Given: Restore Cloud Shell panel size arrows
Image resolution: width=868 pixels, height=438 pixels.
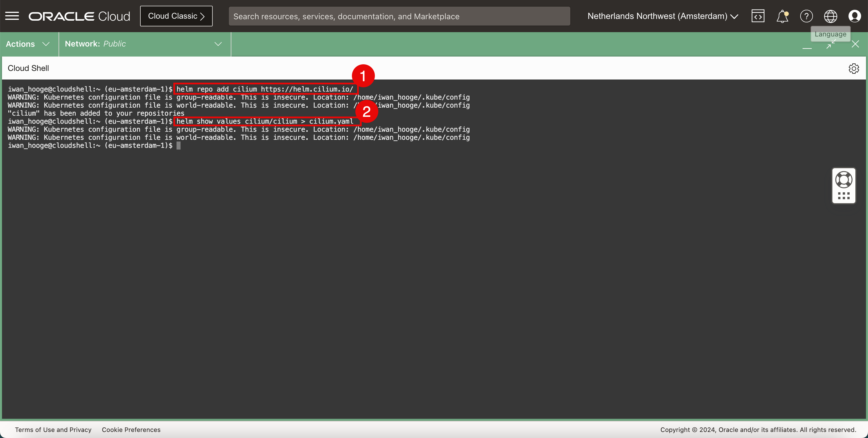Looking at the screenshot, I should [831, 44].
